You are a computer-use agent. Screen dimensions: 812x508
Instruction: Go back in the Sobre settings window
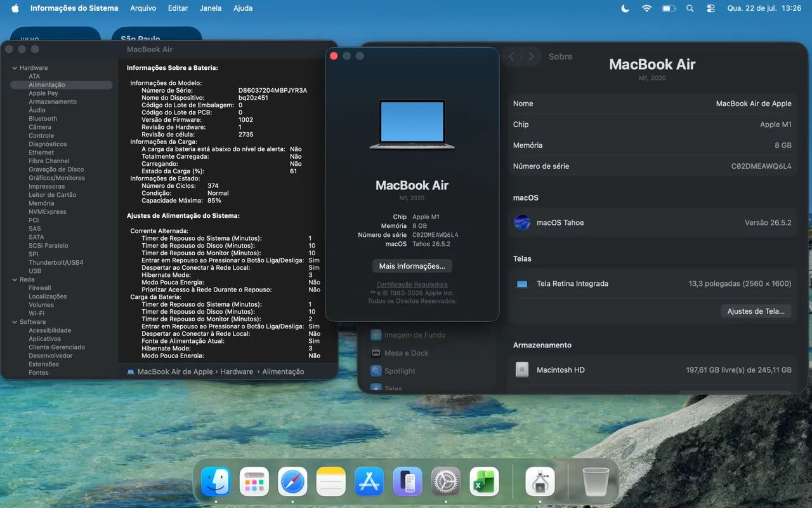click(511, 57)
